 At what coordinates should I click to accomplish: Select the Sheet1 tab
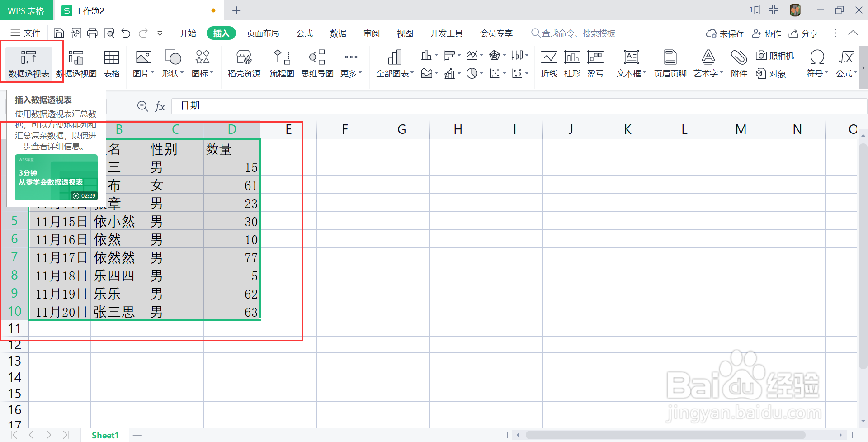coord(105,435)
